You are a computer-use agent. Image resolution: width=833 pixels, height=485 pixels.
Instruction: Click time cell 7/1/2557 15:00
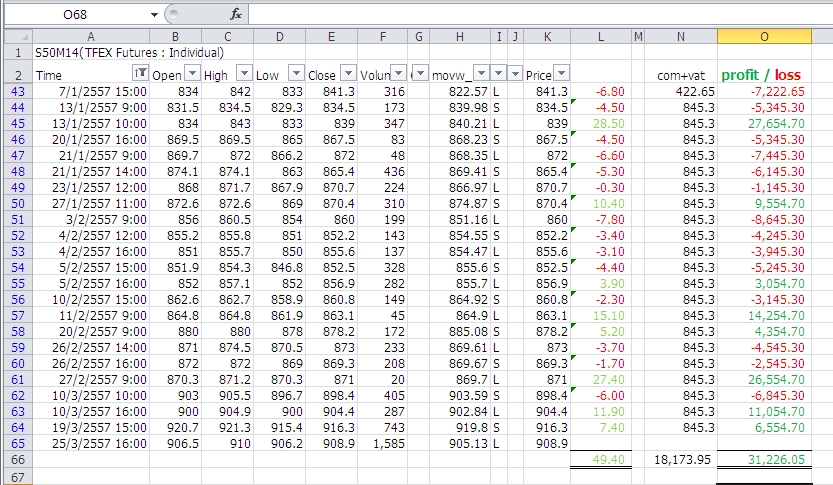91,91
